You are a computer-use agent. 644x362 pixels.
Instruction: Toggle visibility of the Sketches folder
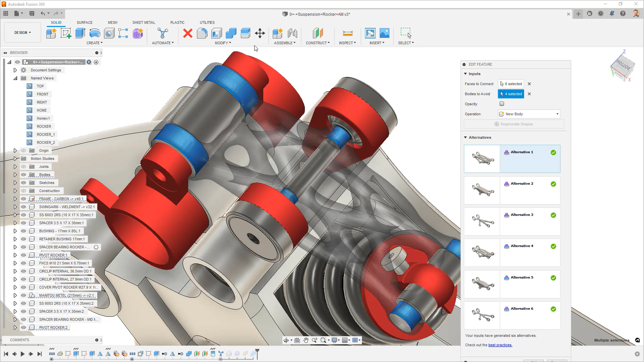(23, 183)
